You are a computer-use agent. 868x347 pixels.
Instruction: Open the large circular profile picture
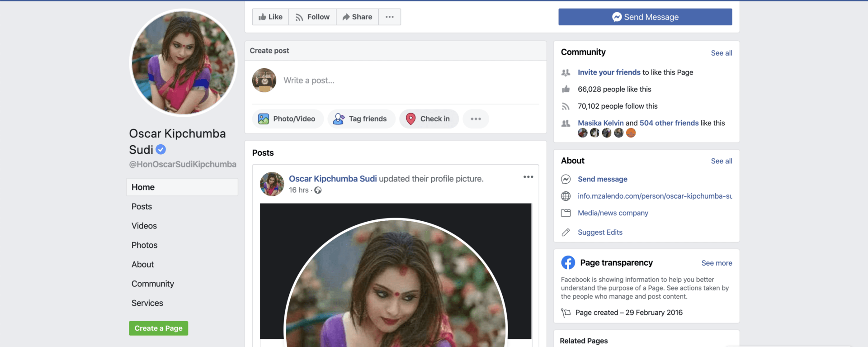tap(183, 62)
